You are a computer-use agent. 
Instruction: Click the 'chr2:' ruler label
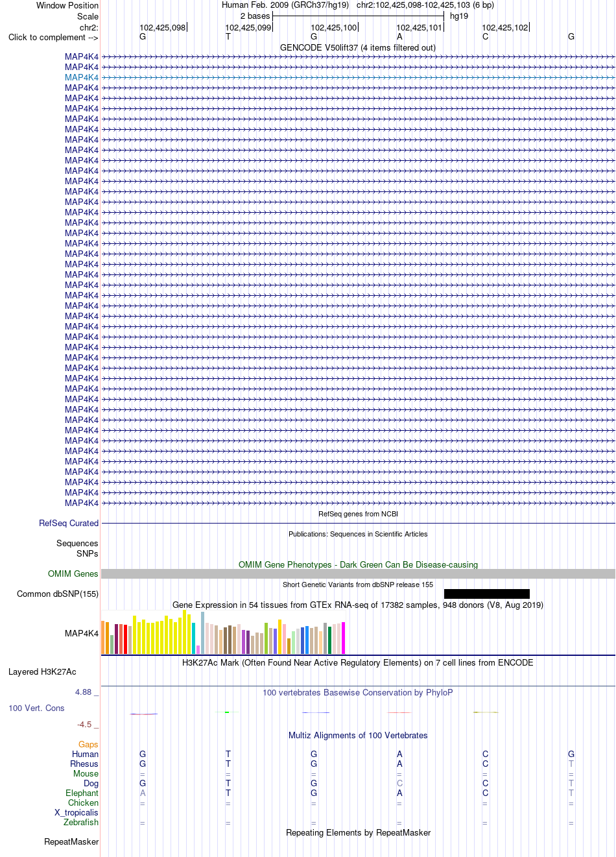pyautogui.click(x=89, y=27)
